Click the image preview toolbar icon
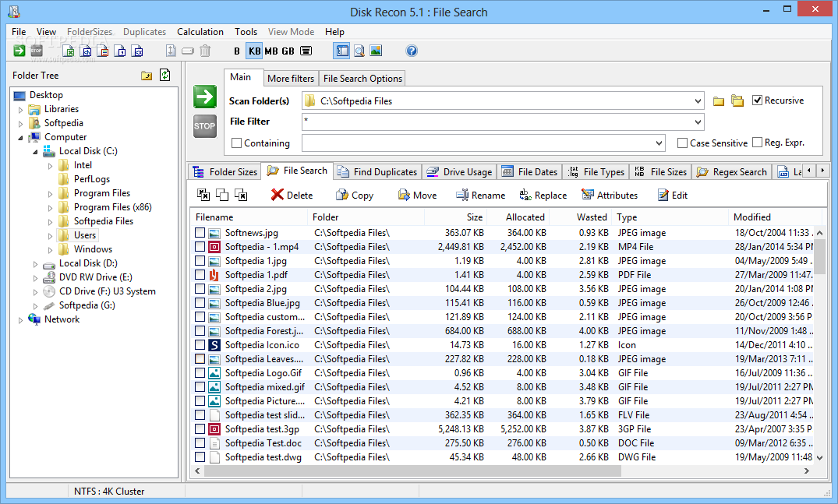 pos(376,51)
